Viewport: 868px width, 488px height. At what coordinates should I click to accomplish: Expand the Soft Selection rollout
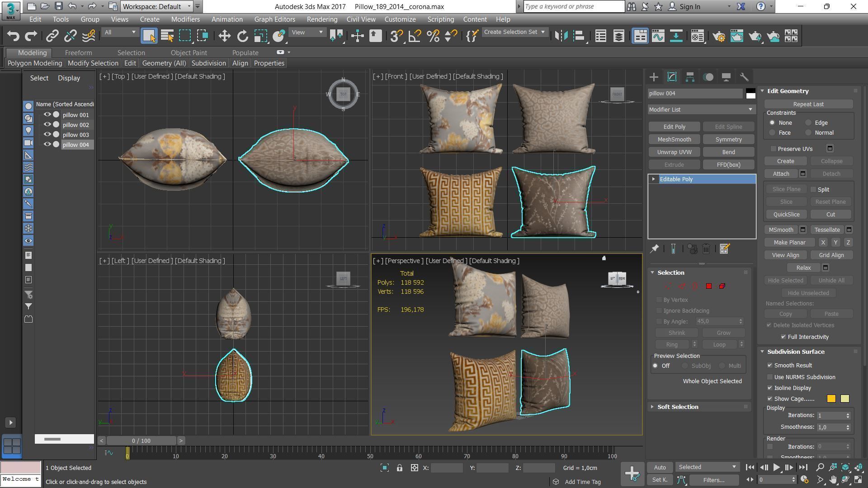pos(677,407)
